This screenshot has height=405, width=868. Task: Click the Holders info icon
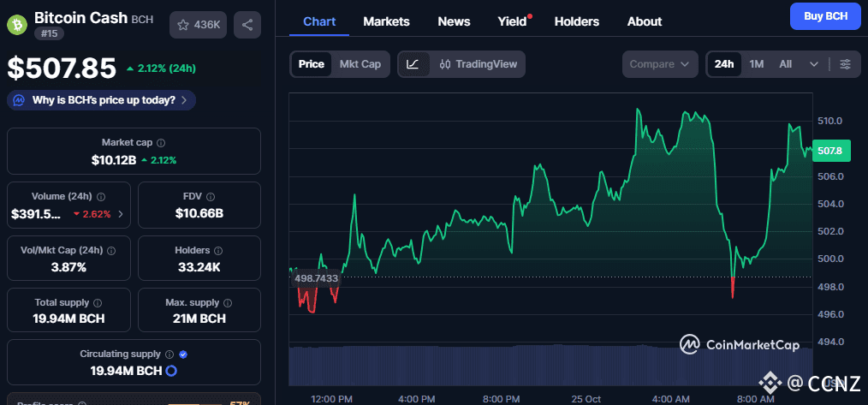click(217, 250)
